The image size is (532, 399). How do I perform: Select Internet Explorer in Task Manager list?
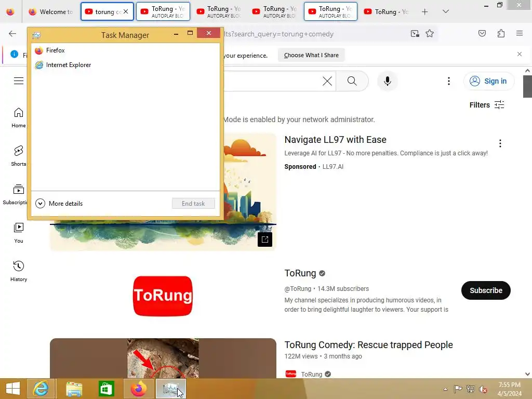click(125, 65)
